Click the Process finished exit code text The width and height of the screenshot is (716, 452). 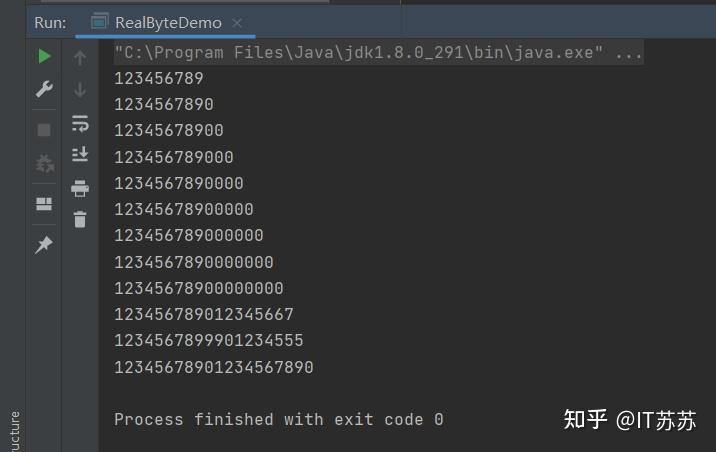[x=279, y=419]
